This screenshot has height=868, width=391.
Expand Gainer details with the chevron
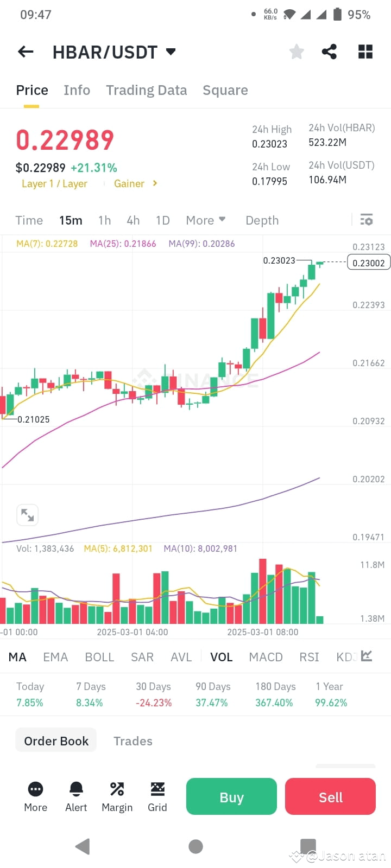tap(155, 183)
